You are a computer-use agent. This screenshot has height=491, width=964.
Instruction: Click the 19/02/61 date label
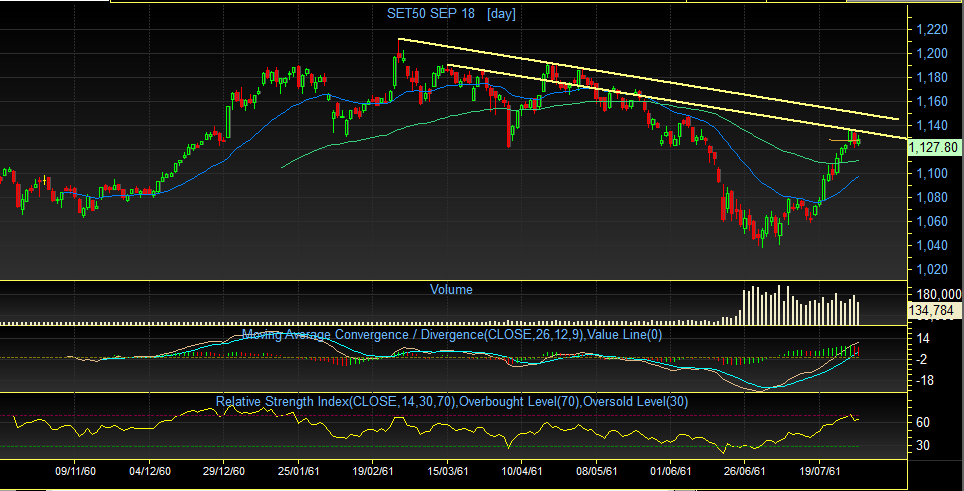373,471
